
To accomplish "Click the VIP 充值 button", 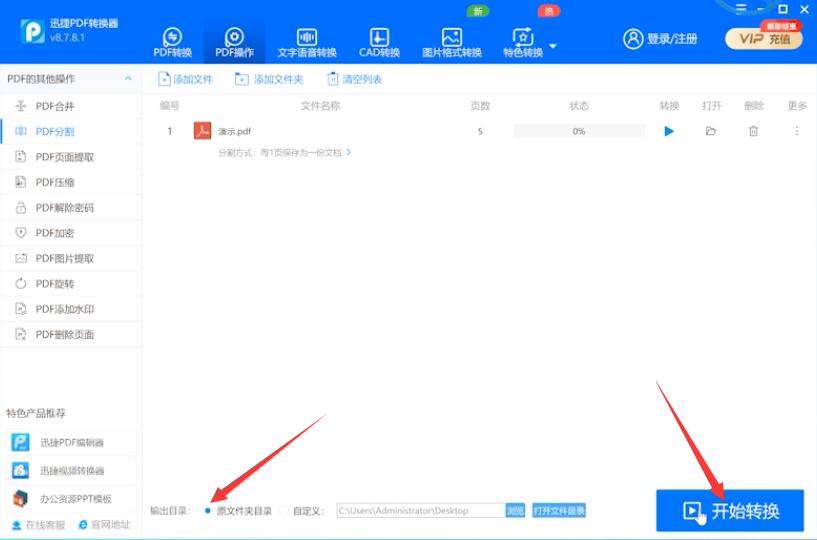I will pyautogui.click(x=764, y=39).
